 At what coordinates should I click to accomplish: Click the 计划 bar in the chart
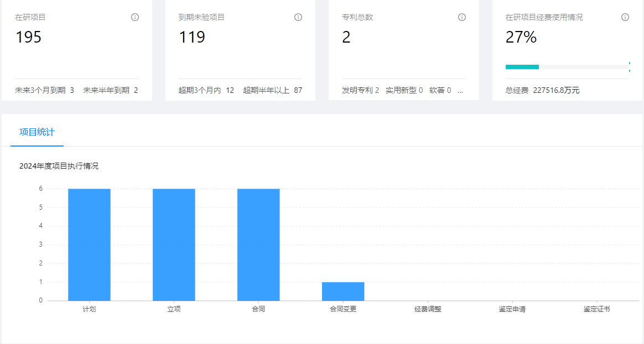(89, 244)
